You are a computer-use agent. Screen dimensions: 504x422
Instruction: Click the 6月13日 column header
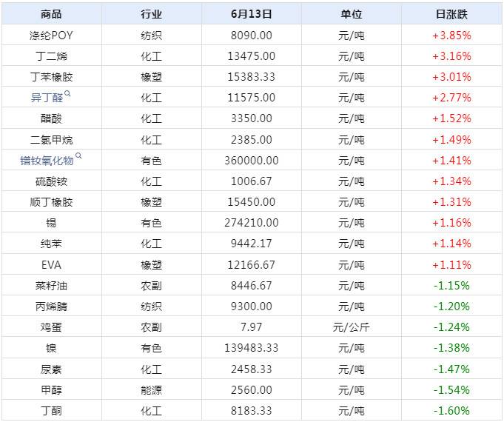point(251,14)
